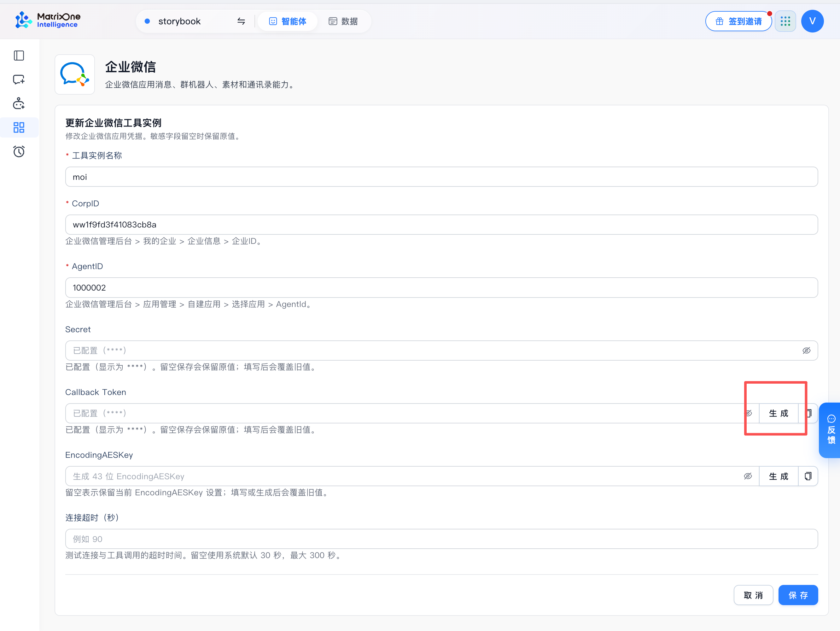This screenshot has height=631, width=840.
Task: Copy the Callback Token value
Action: (x=808, y=413)
